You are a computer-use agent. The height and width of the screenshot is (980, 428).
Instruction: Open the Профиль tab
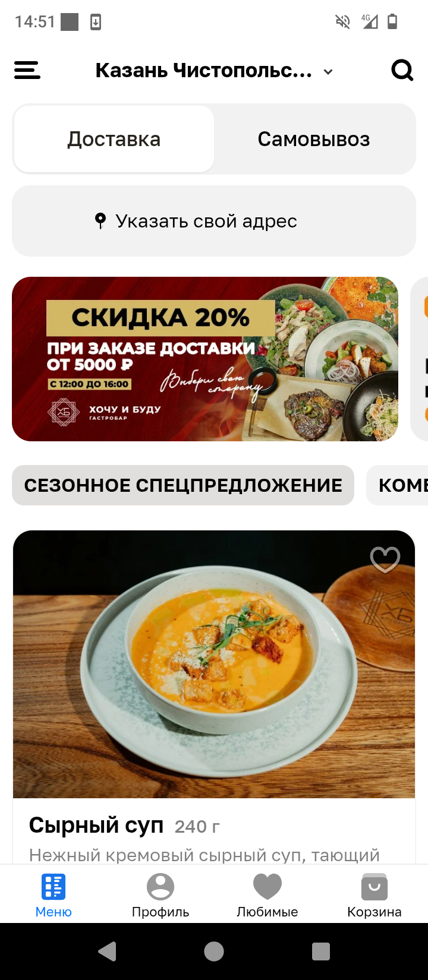(x=160, y=896)
